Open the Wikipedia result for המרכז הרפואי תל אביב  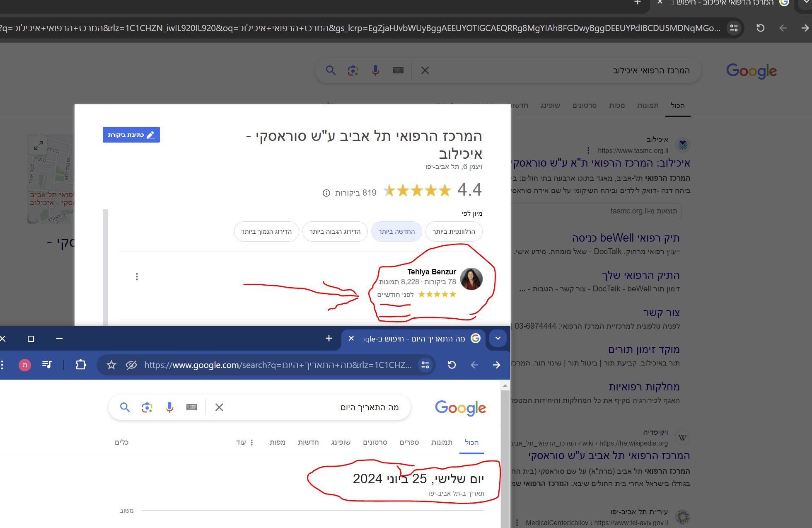point(609,455)
